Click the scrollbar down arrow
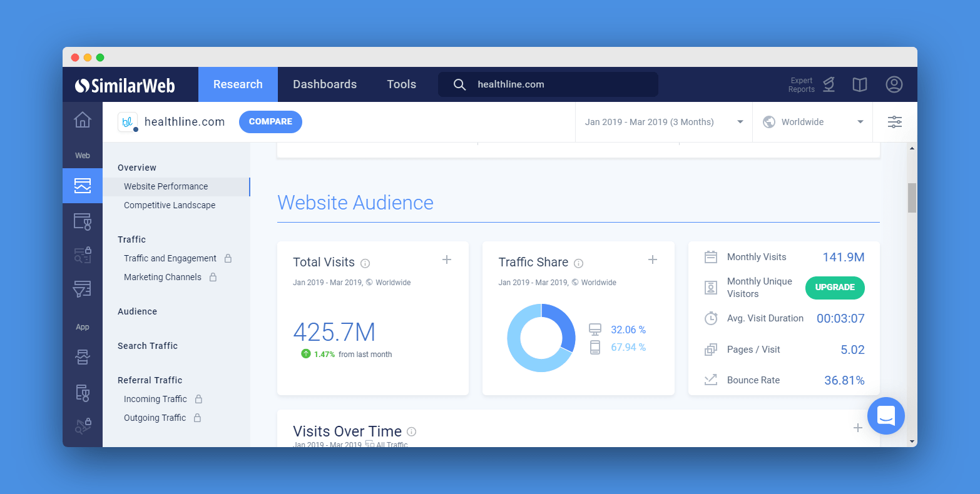 click(x=912, y=441)
